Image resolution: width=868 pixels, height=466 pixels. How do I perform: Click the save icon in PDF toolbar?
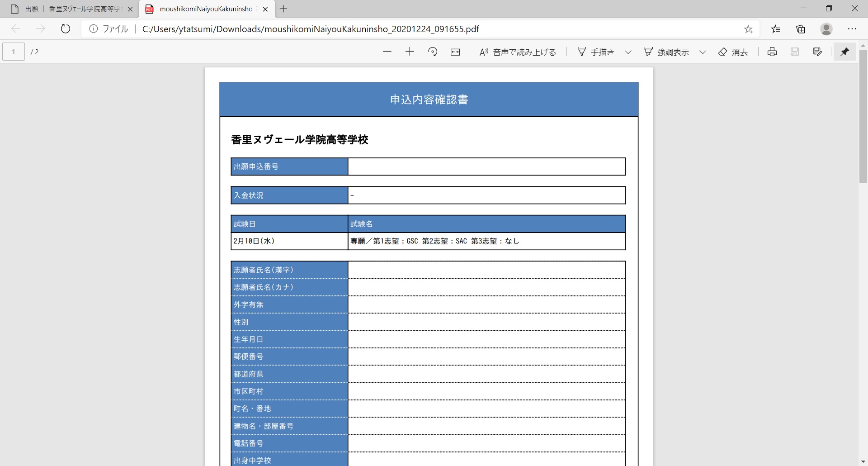(x=795, y=52)
